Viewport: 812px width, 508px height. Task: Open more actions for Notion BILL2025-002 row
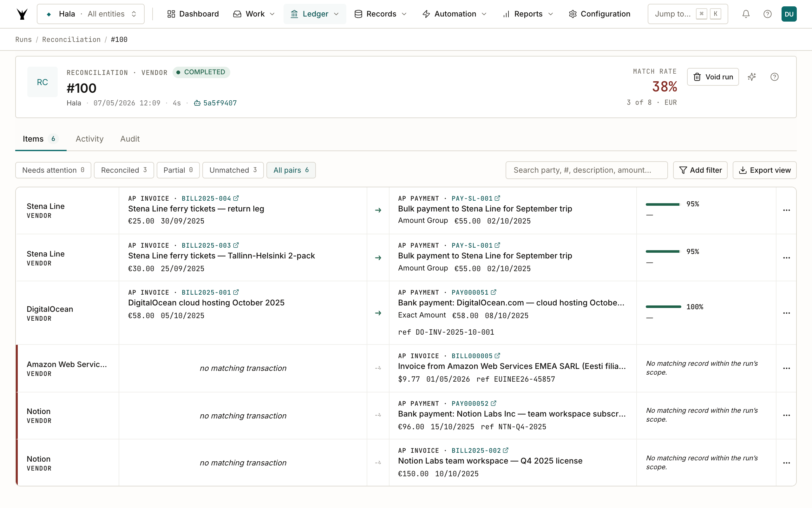pyautogui.click(x=787, y=463)
